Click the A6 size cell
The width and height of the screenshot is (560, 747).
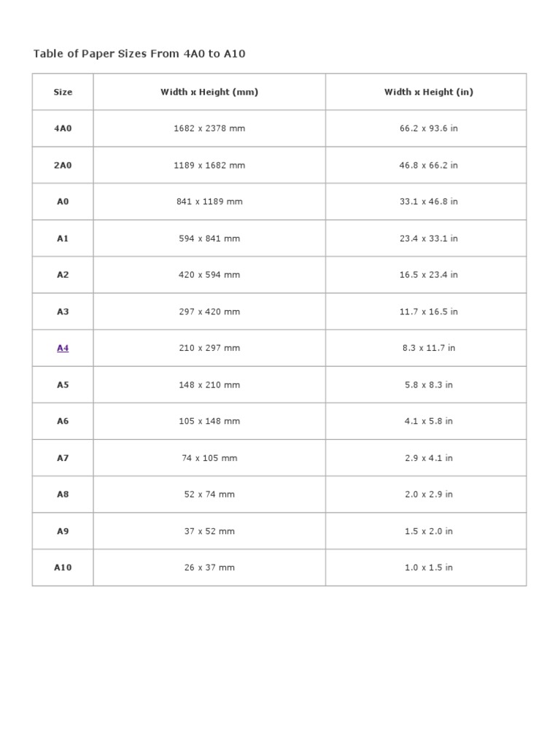click(x=63, y=421)
